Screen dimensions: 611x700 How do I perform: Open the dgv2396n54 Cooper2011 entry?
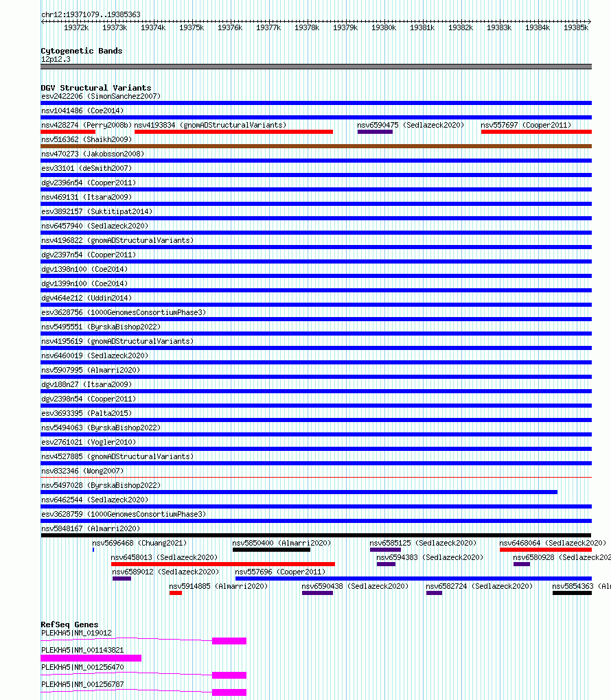click(89, 183)
